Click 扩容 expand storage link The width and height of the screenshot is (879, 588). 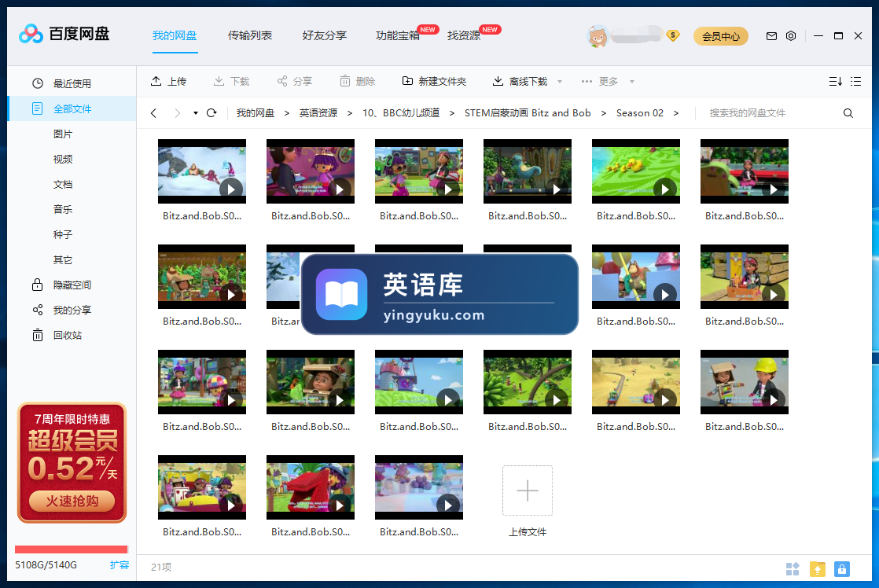pos(120,564)
